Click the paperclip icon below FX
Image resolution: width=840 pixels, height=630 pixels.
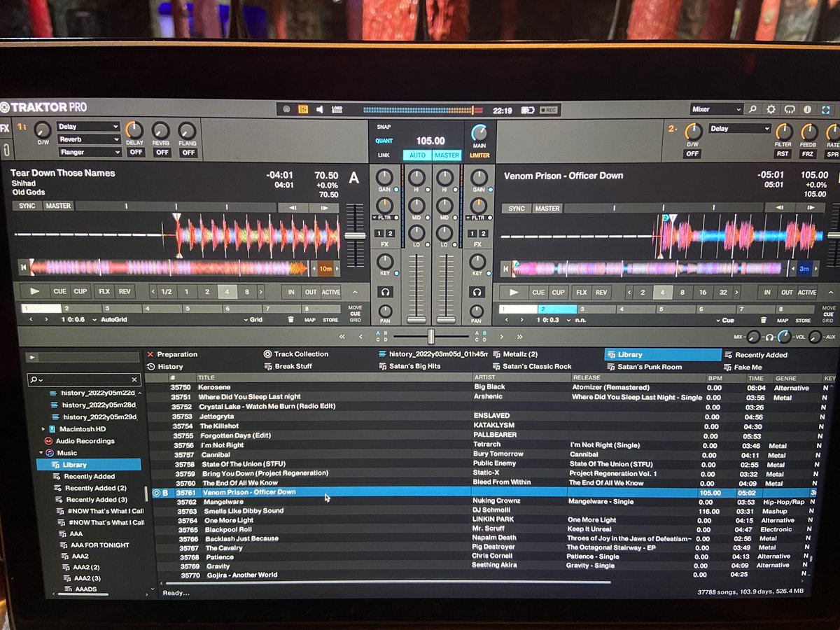(x=6, y=149)
